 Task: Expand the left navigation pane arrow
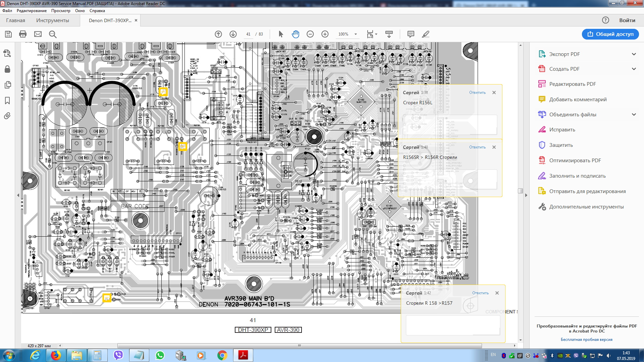18,195
